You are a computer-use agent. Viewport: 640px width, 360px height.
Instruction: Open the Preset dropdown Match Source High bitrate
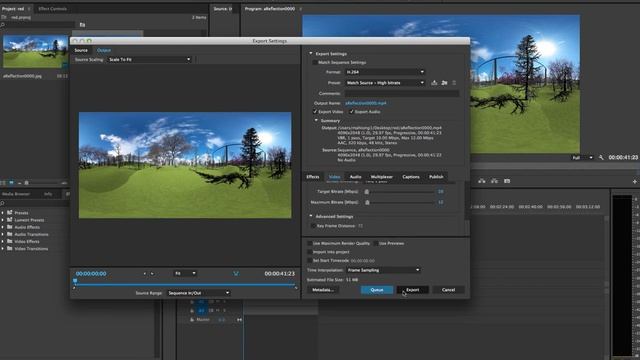pyautogui.click(x=385, y=83)
